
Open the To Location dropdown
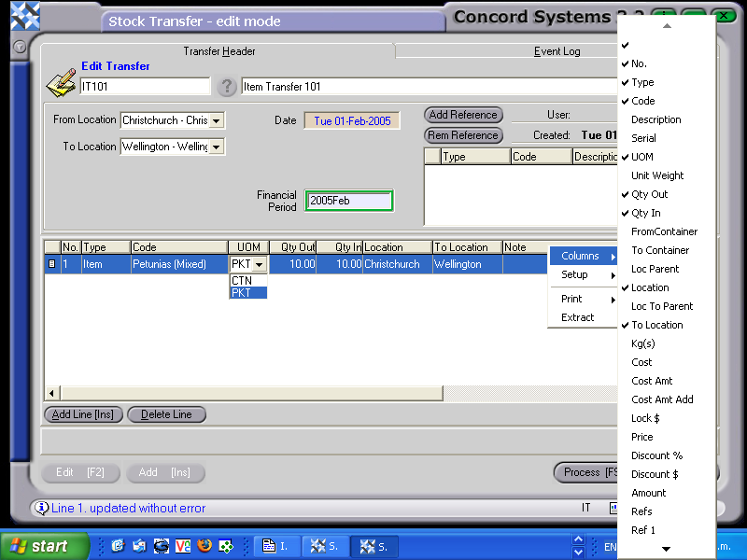coord(217,147)
